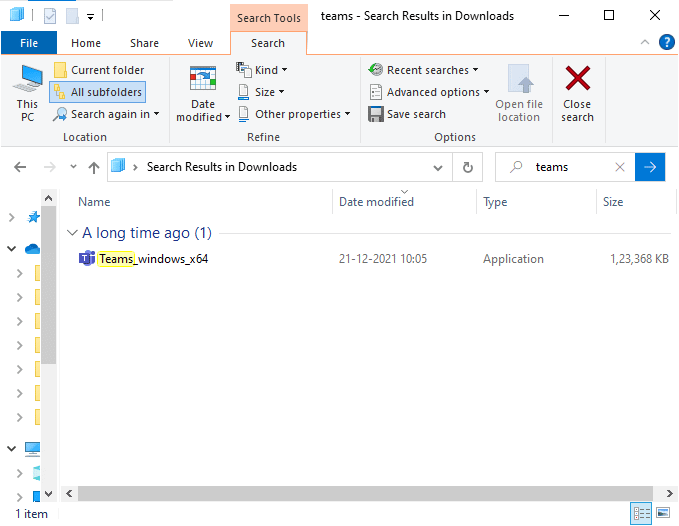The width and height of the screenshot is (679, 526).
Task: Run search with blue arrow button
Action: [650, 167]
